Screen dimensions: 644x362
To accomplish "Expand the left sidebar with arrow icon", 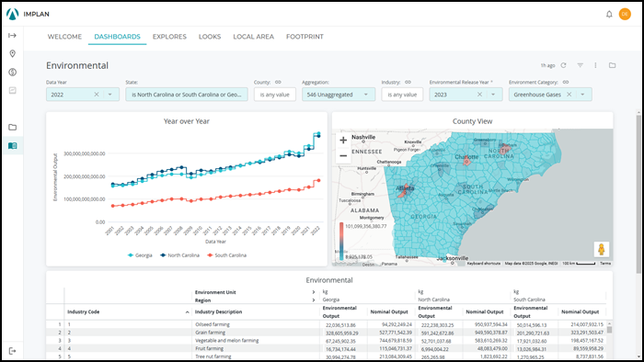I will coord(12,36).
